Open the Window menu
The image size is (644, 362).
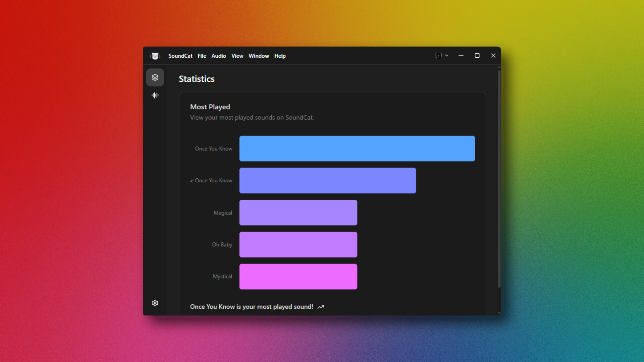258,56
